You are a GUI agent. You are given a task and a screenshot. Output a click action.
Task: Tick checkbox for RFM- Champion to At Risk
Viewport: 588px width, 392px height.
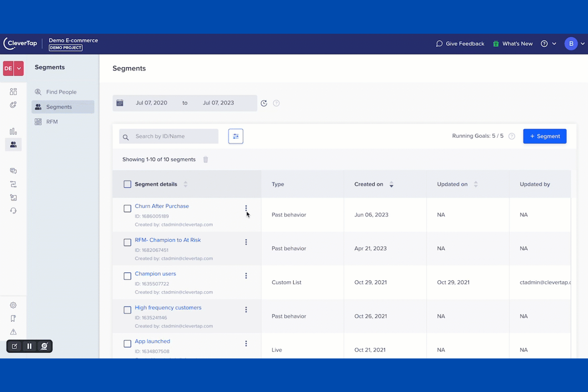(x=127, y=242)
